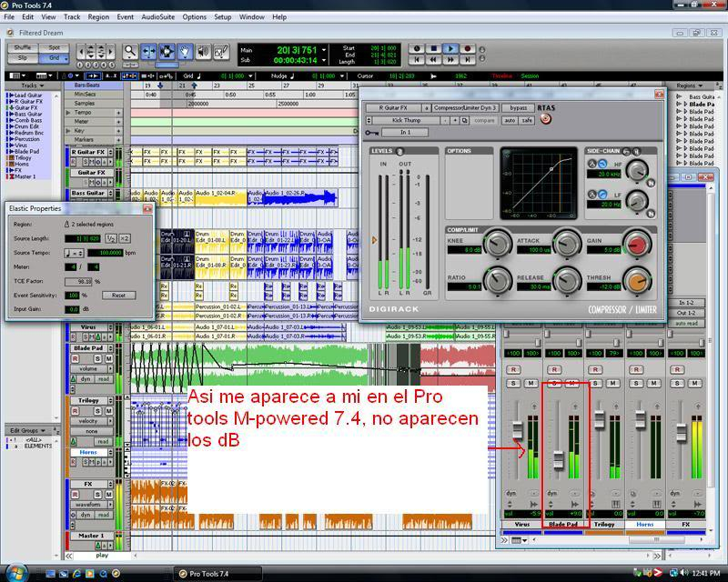The height and width of the screenshot is (582, 728).
Task: Mute the FX channel in the mixer
Action: tap(694, 384)
